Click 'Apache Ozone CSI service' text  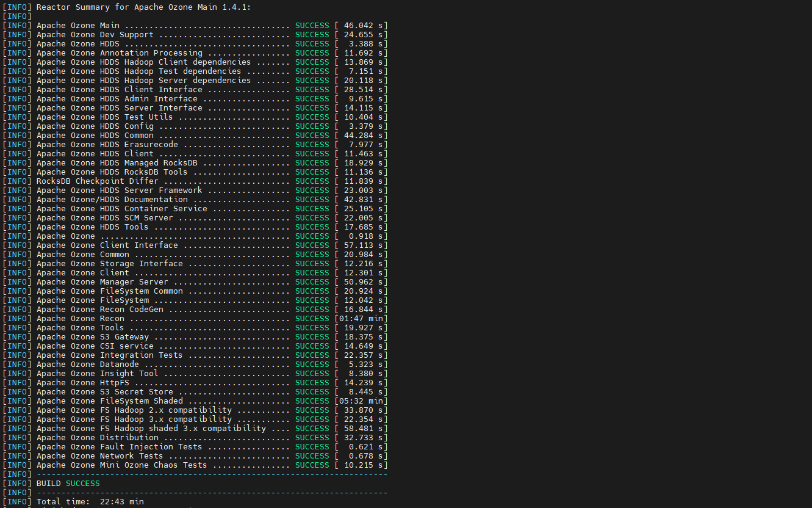[95, 346]
